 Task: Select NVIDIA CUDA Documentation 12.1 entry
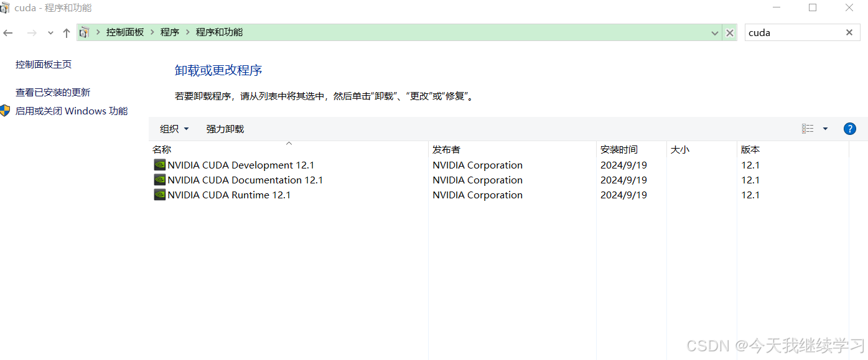pyautogui.click(x=245, y=180)
